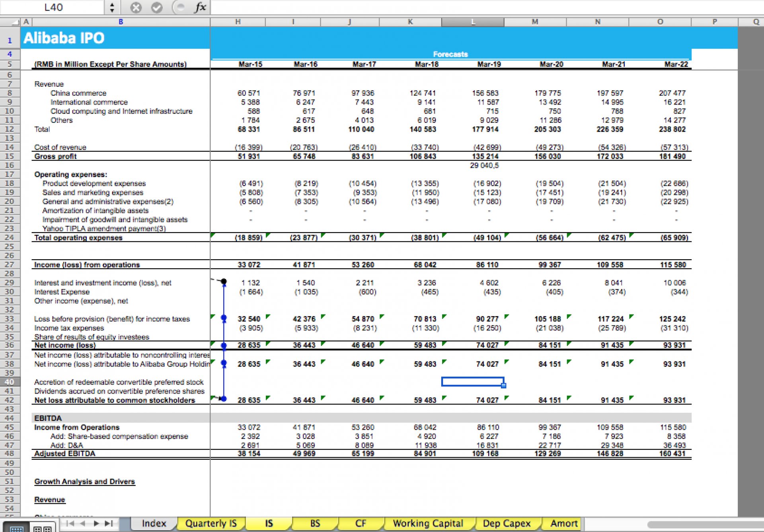Click Income from operations value 68 042
Image resolution: width=764 pixels, height=532 pixels.
coord(425,265)
